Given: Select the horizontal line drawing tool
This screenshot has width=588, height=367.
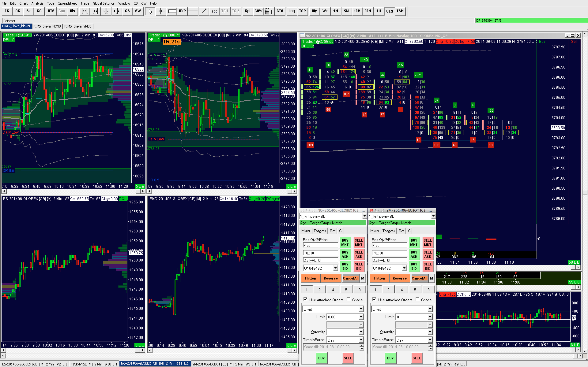Looking at the screenshot, I should coord(193,11).
